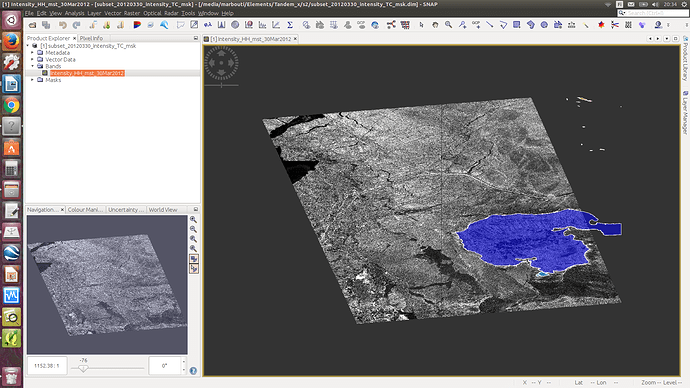The image size is (690, 388).
Task: Switch to the Colour Manipulation tab
Action: 85,210
